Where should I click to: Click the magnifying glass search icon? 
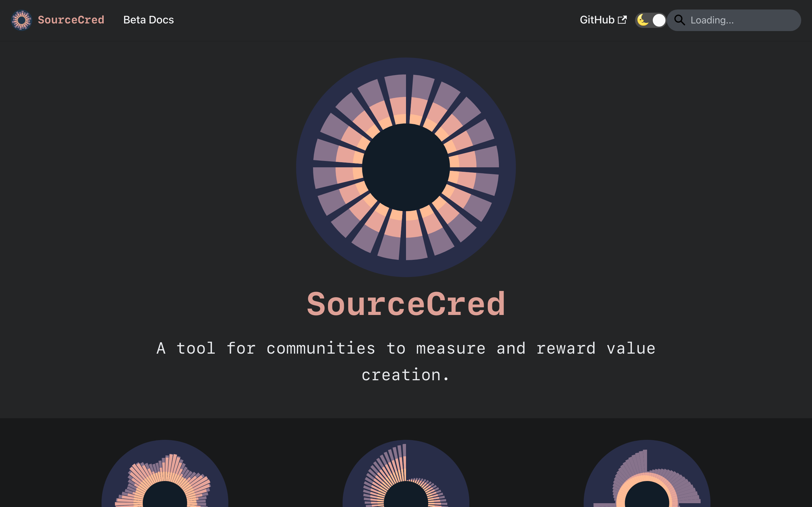679,20
